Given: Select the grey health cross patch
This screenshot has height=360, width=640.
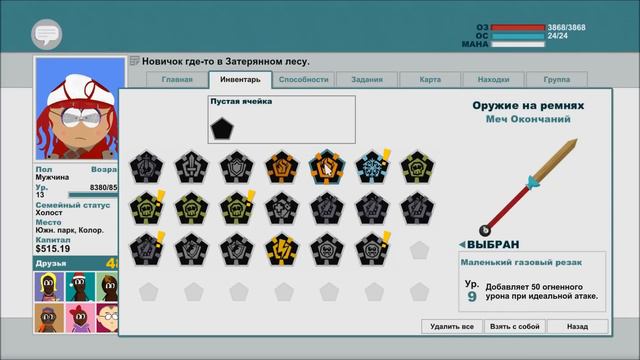Looking at the screenshot, I should point(282,209).
